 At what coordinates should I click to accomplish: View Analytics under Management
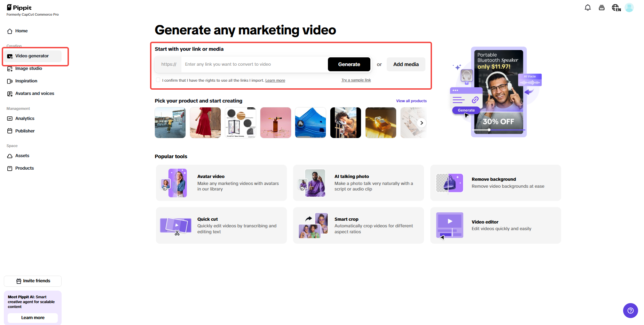coord(25,118)
